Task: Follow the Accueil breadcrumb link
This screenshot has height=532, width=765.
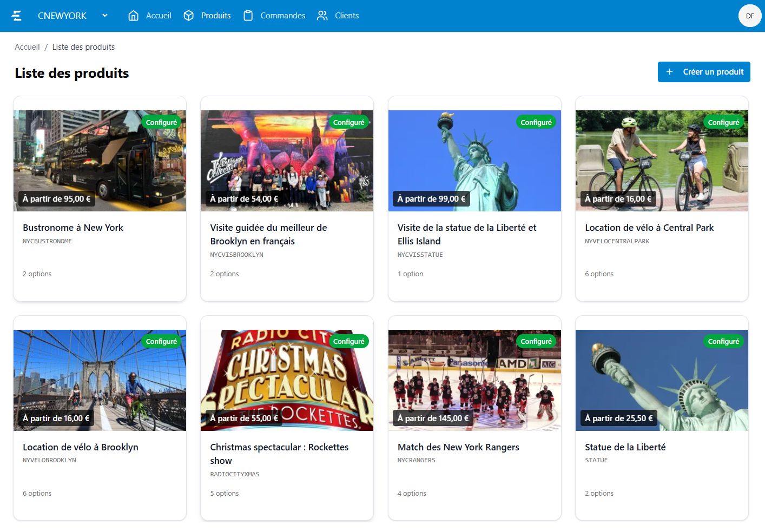Action: [27, 47]
